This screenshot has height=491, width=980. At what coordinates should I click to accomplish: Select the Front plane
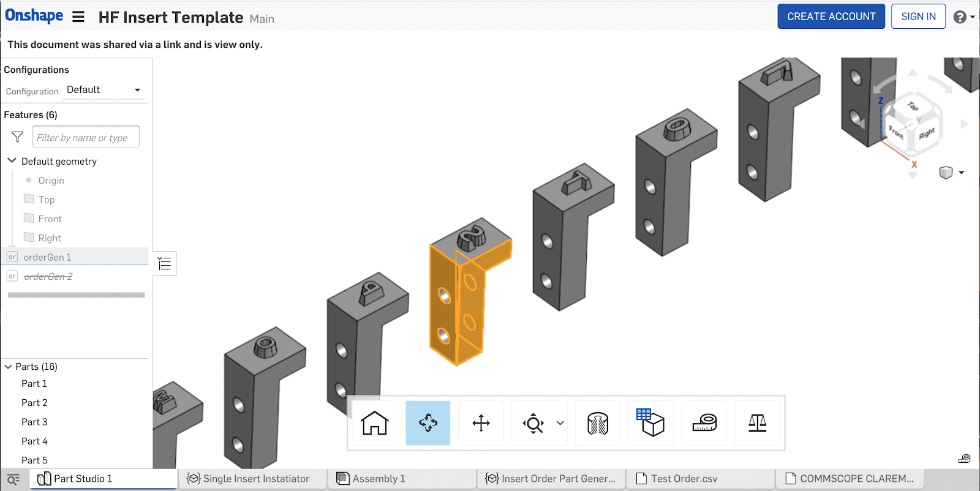(x=50, y=219)
